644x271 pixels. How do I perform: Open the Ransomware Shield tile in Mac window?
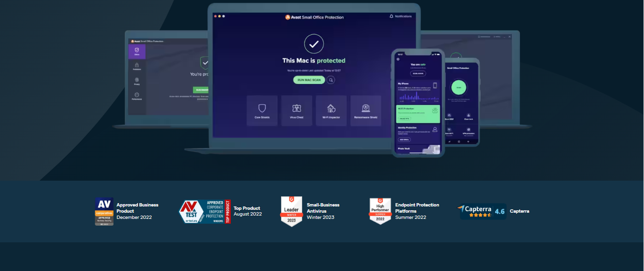(366, 111)
